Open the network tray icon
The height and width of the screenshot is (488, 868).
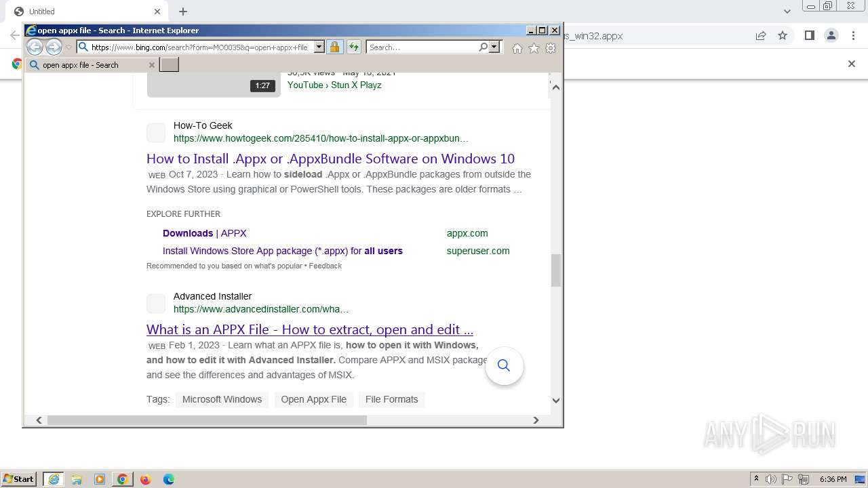(x=805, y=479)
